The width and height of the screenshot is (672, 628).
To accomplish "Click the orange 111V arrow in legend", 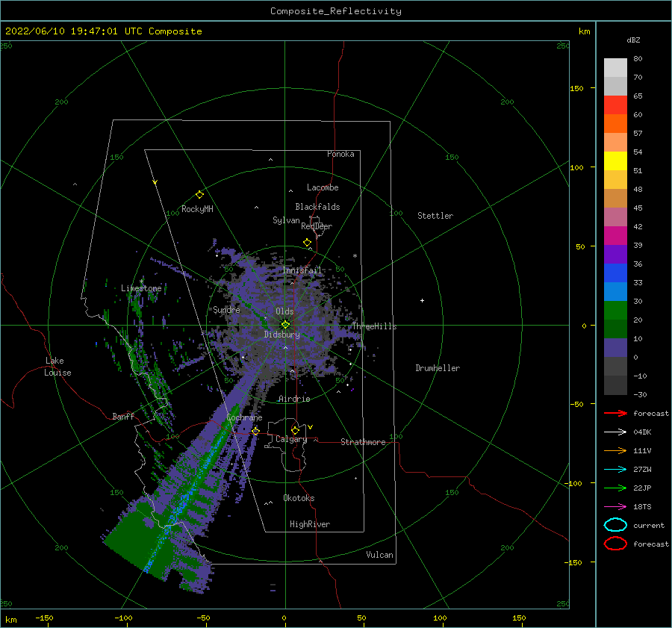I will 615,450.
